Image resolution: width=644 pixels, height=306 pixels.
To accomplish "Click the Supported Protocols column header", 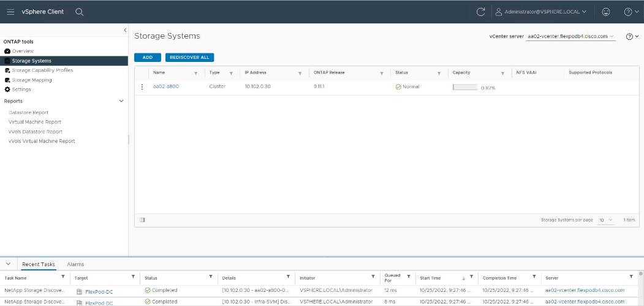I will [590, 72].
